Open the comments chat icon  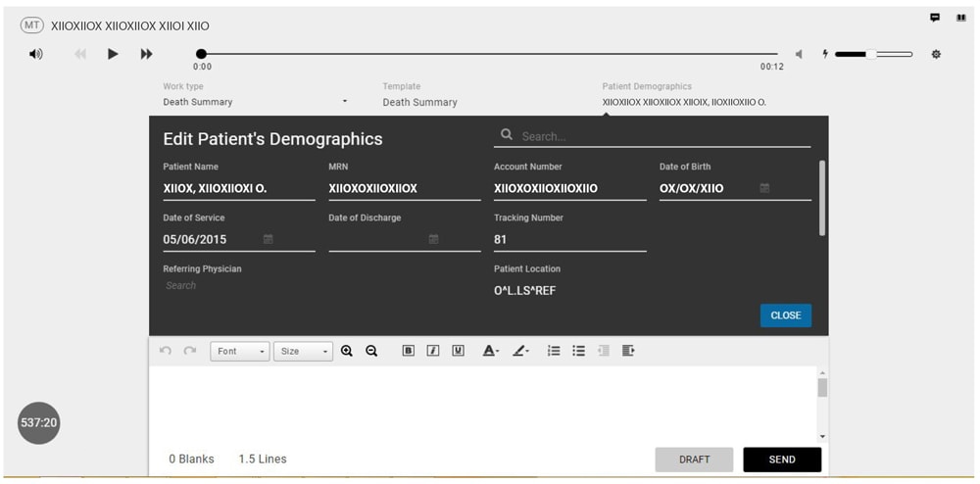tap(935, 18)
